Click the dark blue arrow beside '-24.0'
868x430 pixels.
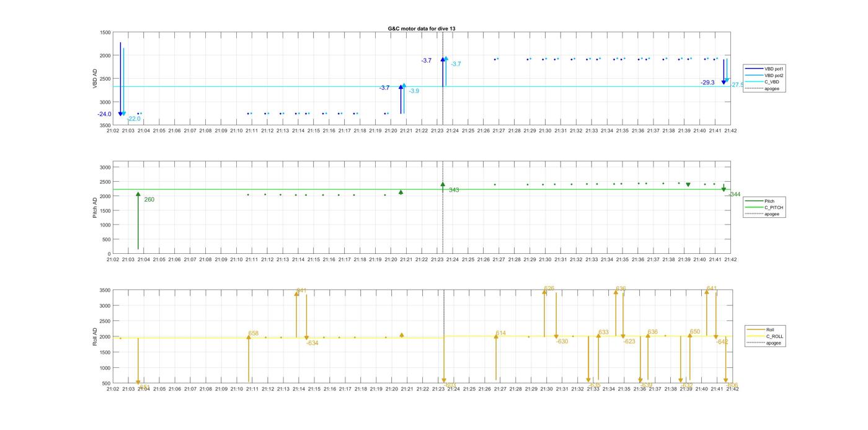click(120, 79)
